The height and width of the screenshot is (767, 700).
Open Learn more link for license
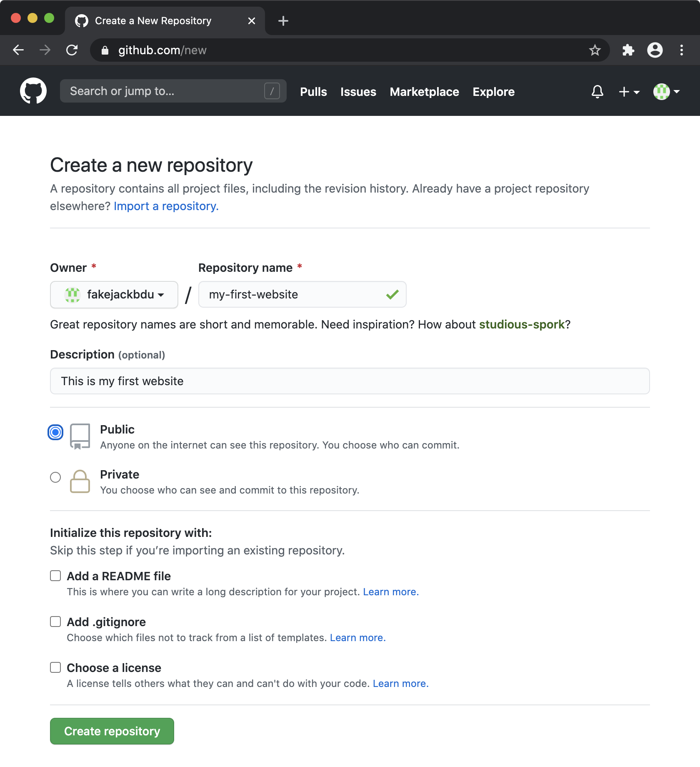pyautogui.click(x=400, y=684)
